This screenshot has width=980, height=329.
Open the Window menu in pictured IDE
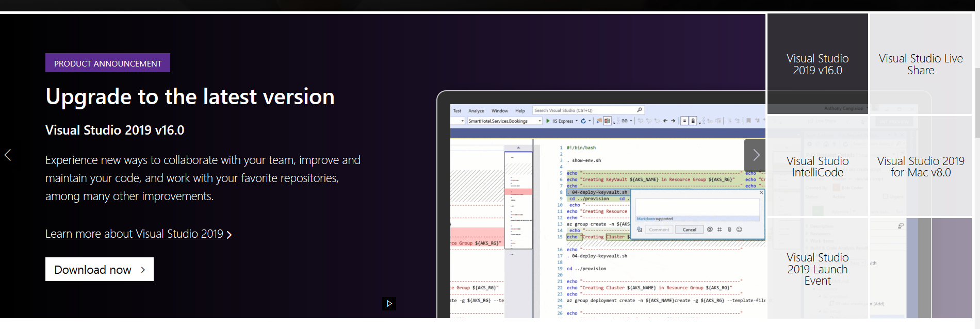click(x=499, y=111)
